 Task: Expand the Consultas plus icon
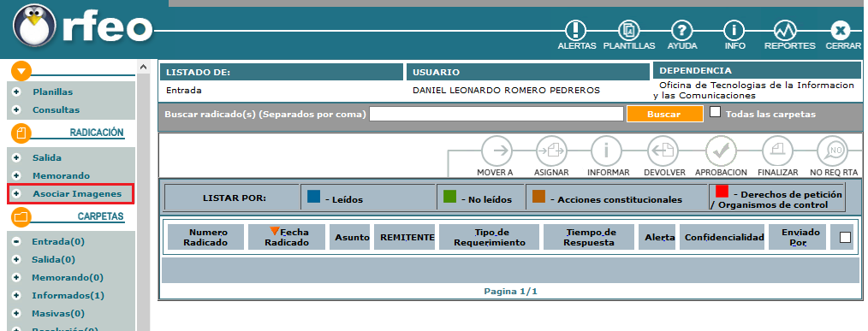click(x=16, y=109)
